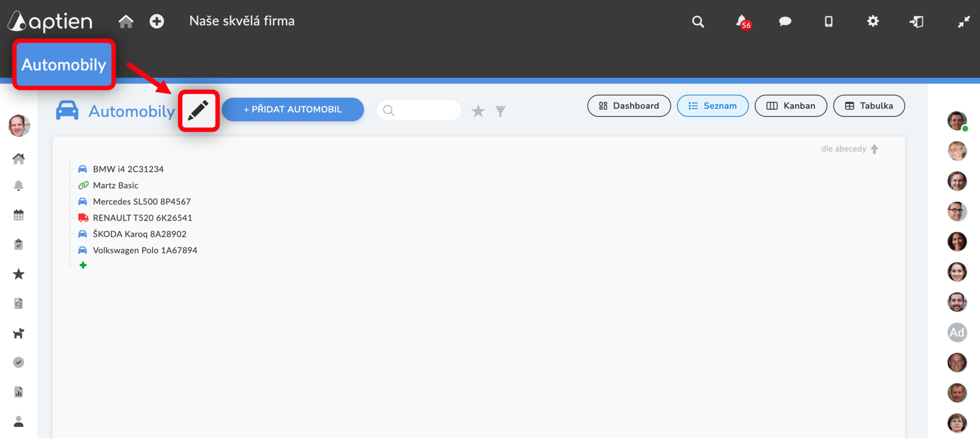This screenshot has height=439, width=980.
Task: Click the mobile phone icon
Action: (828, 21)
